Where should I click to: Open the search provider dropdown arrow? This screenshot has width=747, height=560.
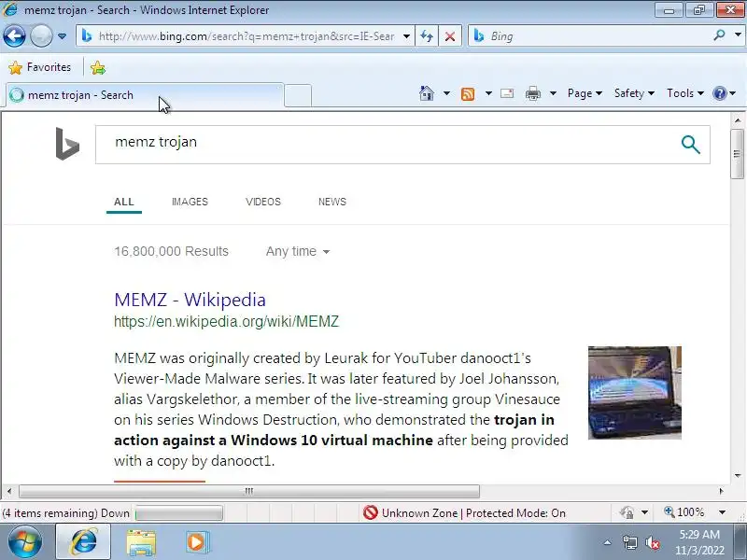point(738,35)
